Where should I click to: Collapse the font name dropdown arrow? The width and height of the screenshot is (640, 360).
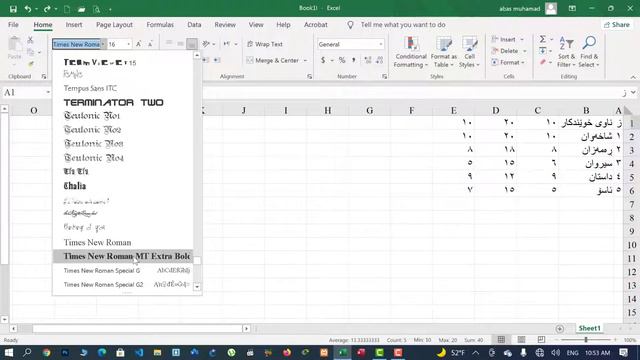103,44
